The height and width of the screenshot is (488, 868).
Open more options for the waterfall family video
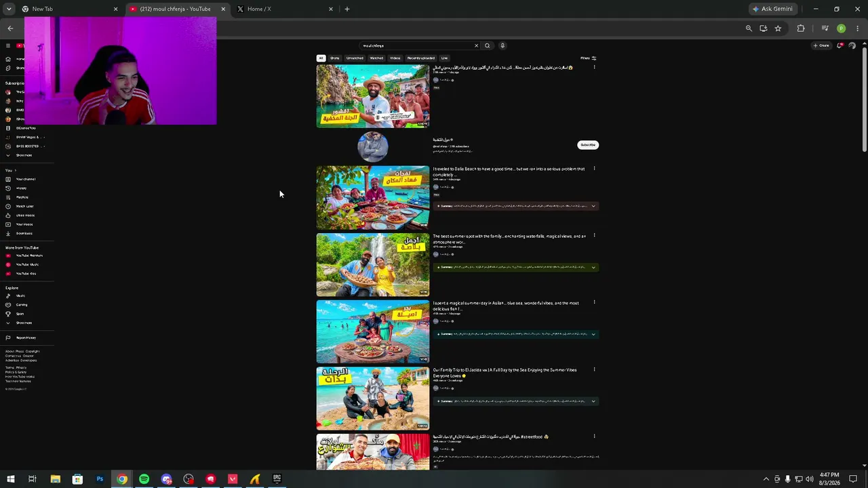pyautogui.click(x=595, y=236)
